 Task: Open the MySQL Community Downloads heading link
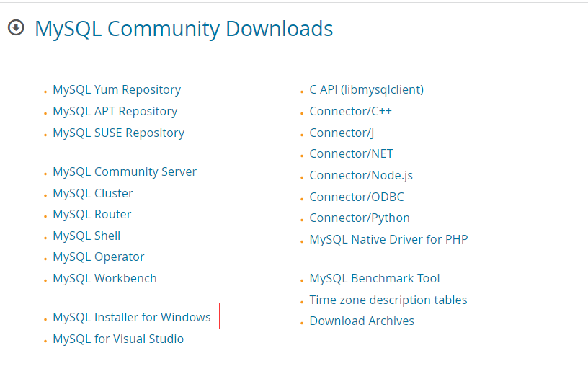(x=184, y=29)
